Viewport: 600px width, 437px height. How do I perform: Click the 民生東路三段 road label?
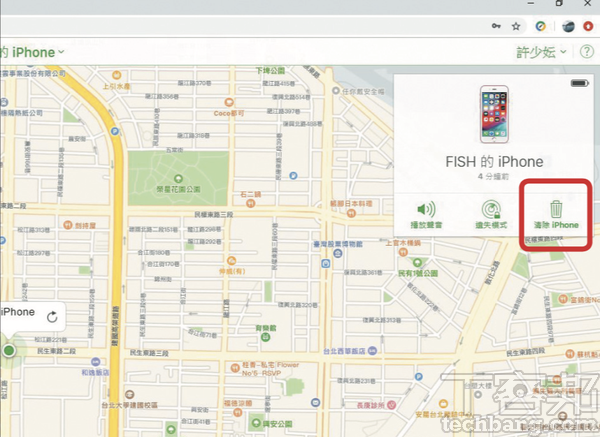click(x=149, y=352)
